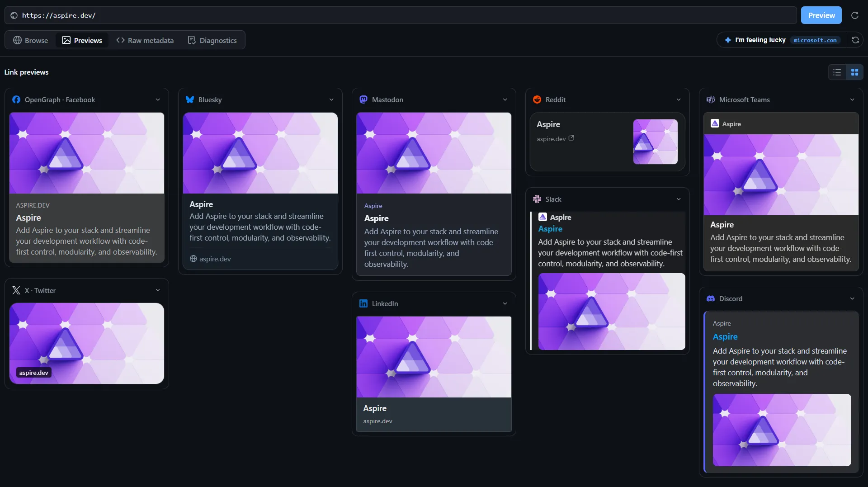868x487 pixels.
Task: Switch to grid view layout
Action: click(854, 72)
